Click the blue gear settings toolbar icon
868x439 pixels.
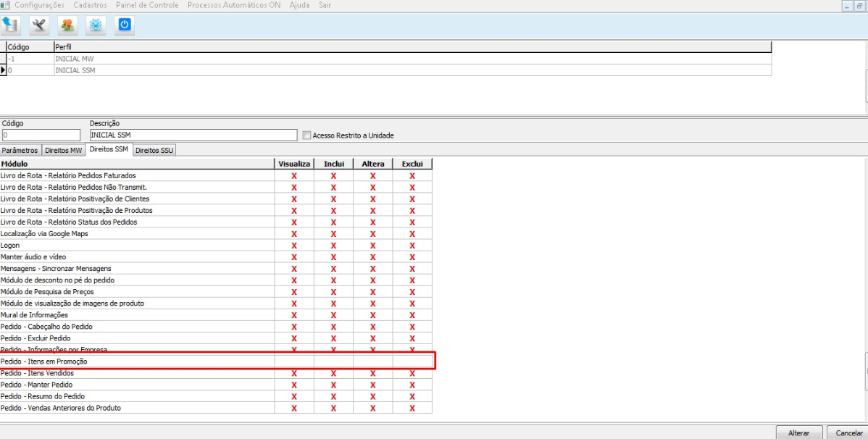click(96, 25)
